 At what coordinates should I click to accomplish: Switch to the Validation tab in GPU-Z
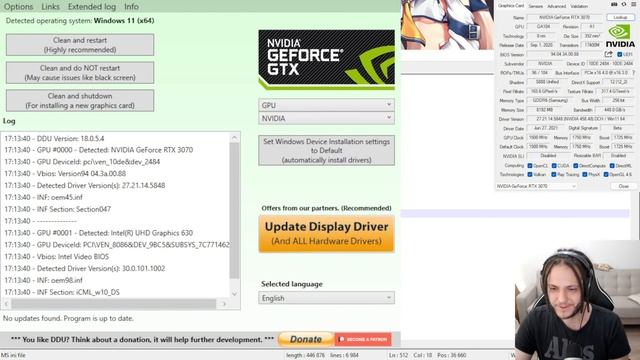(x=579, y=6)
